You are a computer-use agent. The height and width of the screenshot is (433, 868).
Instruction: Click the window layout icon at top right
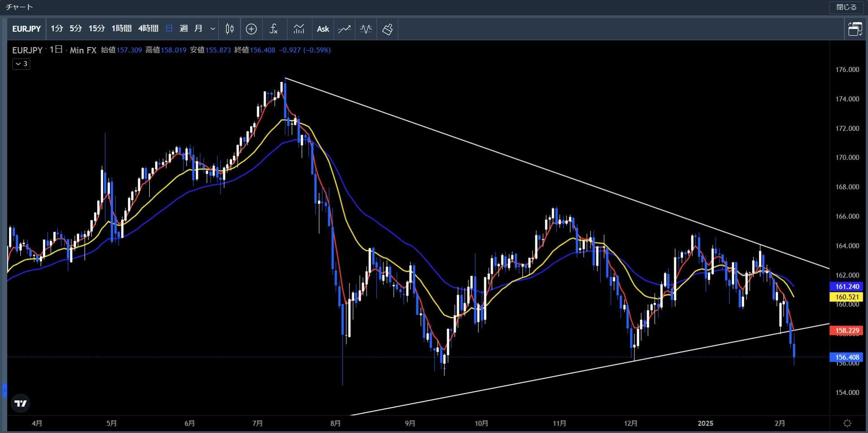[x=854, y=29]
